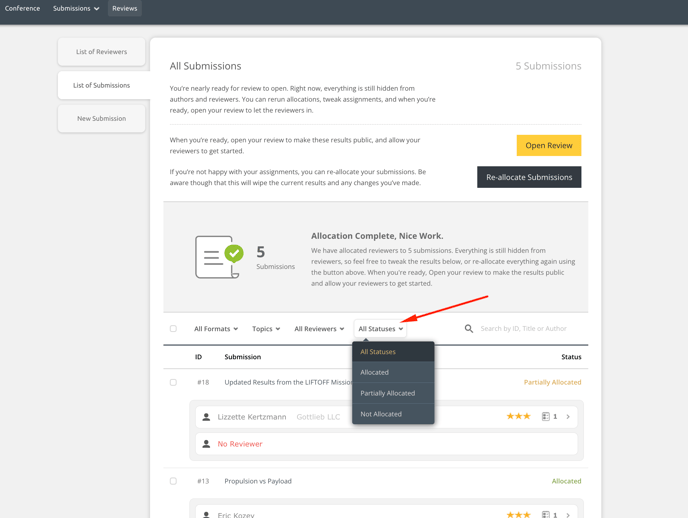Choose Not Allocated in status menu
Screen dimensions: 688x518
pyautogui.click(x=381, y=414)
